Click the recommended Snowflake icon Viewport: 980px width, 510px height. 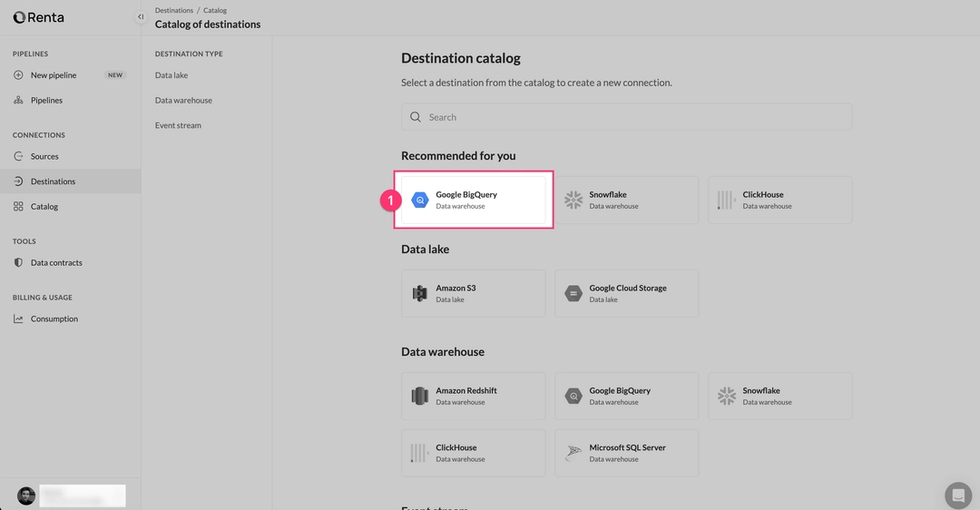(x=573, y=200)
